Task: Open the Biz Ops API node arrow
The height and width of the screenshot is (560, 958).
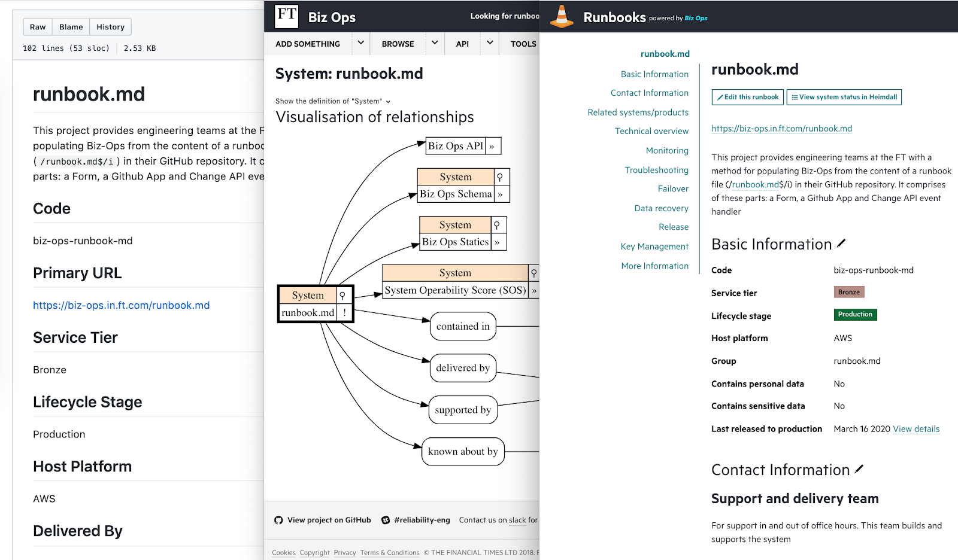Action: click(492, 146)
